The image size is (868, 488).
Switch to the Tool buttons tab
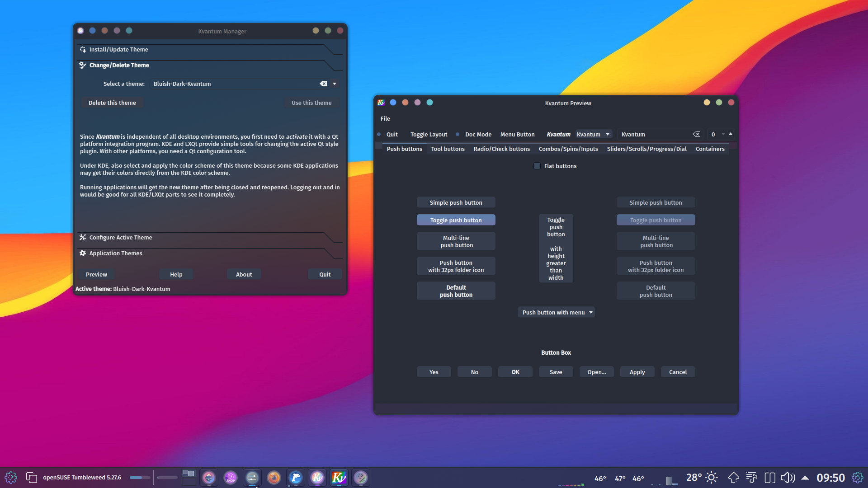coord(448,149)
